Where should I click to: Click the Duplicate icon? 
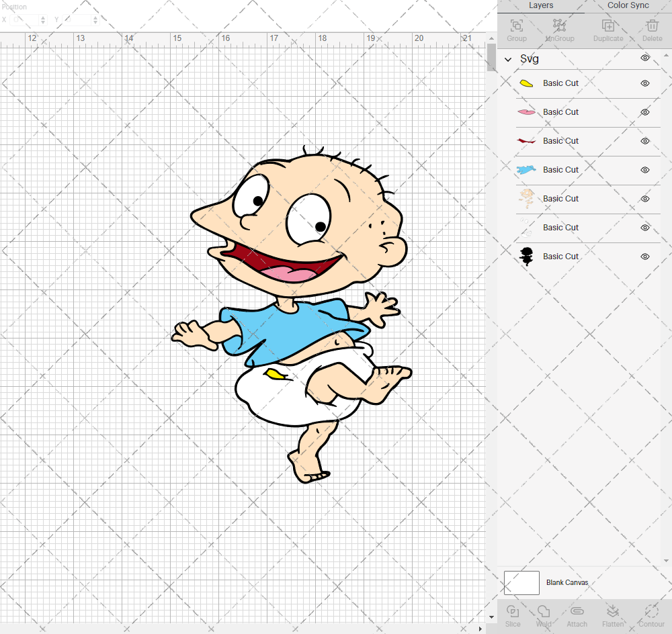(x=607, y=26)
